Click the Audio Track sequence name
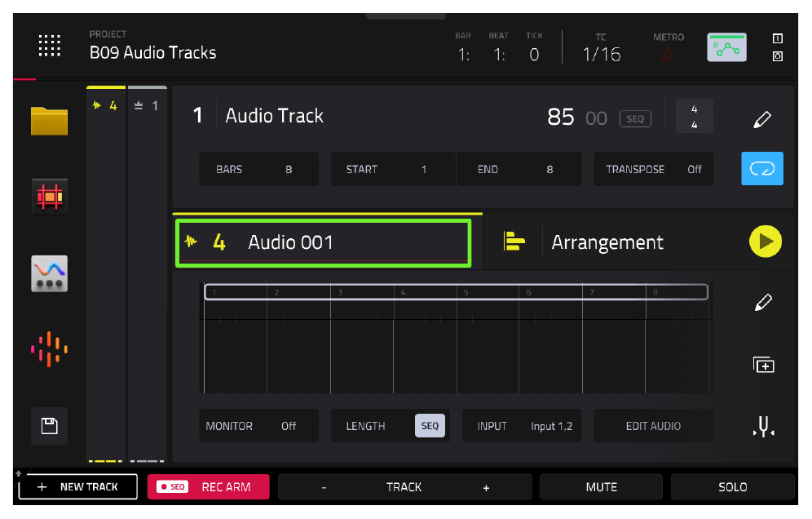 pos(274,116)
